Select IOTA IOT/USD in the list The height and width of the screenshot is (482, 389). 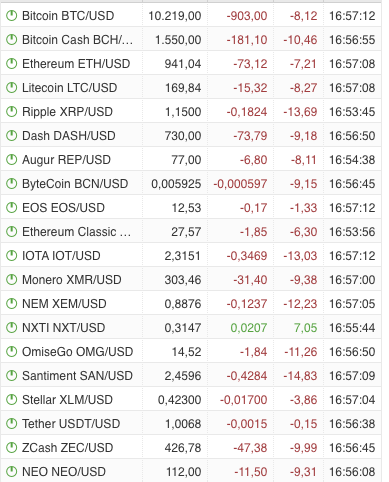click(x=61, y=256)
